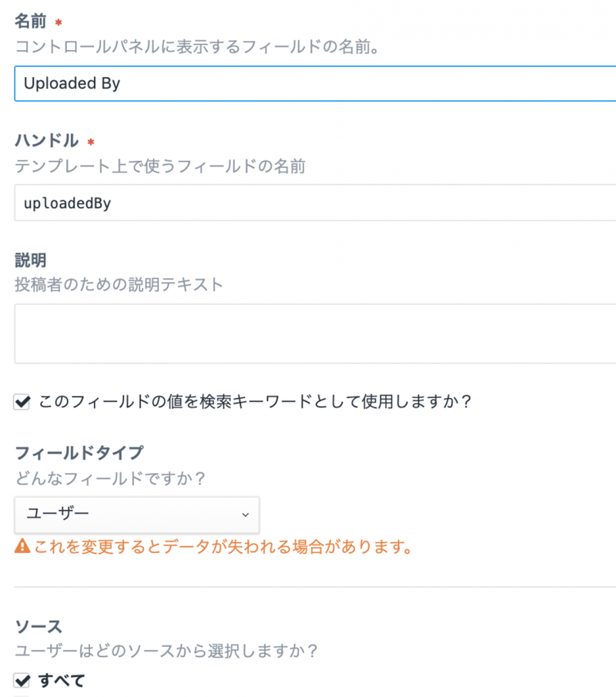
Task: Click the ソース section heading
Action: point(38,627)
